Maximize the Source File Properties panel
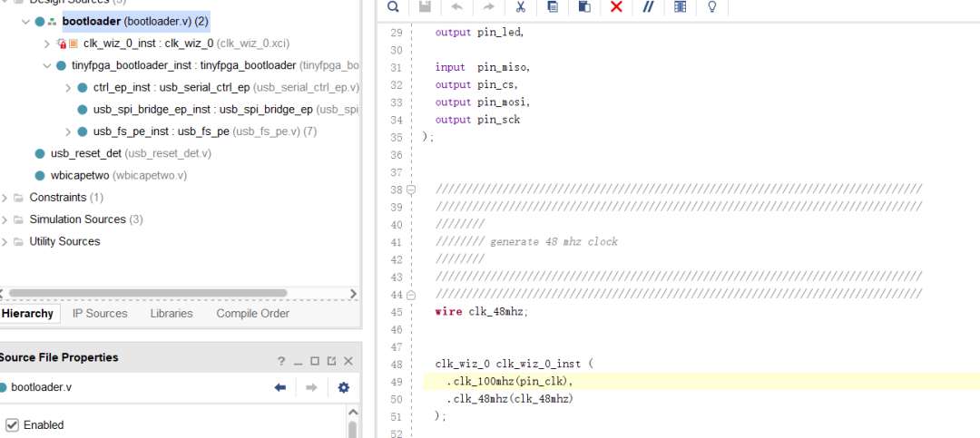This screenshot has height=438, width=980. point(315,361)
